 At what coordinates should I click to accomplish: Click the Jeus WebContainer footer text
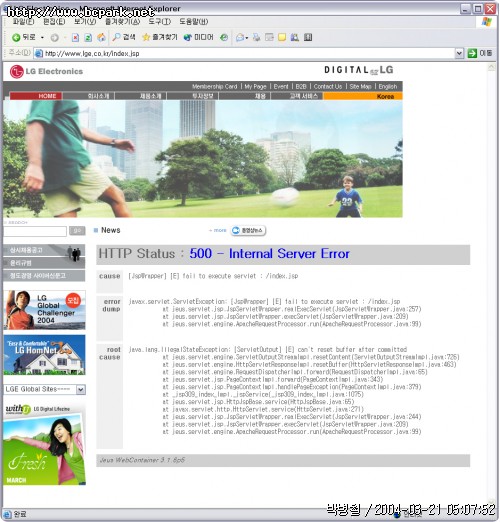[142, 460]
